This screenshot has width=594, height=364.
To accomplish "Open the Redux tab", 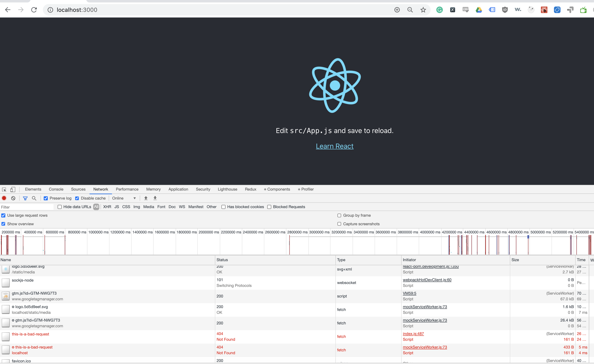I will tap(250, 189).
